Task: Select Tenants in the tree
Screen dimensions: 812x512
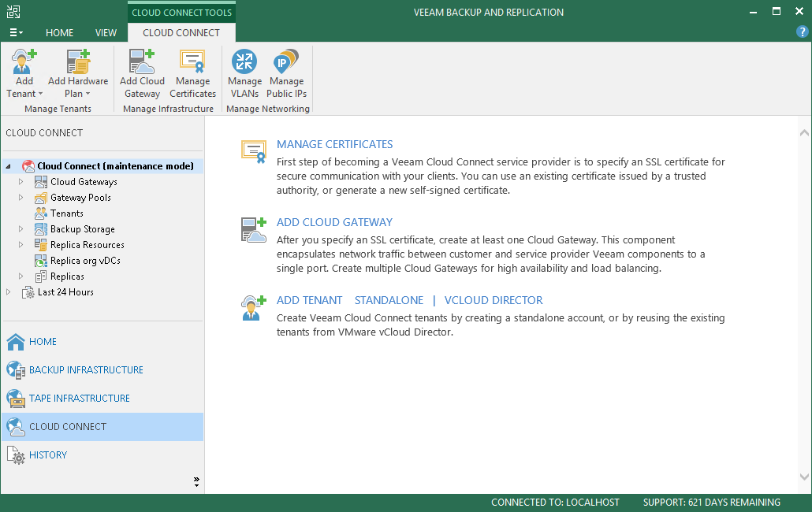Action: [x=67, y=213]
